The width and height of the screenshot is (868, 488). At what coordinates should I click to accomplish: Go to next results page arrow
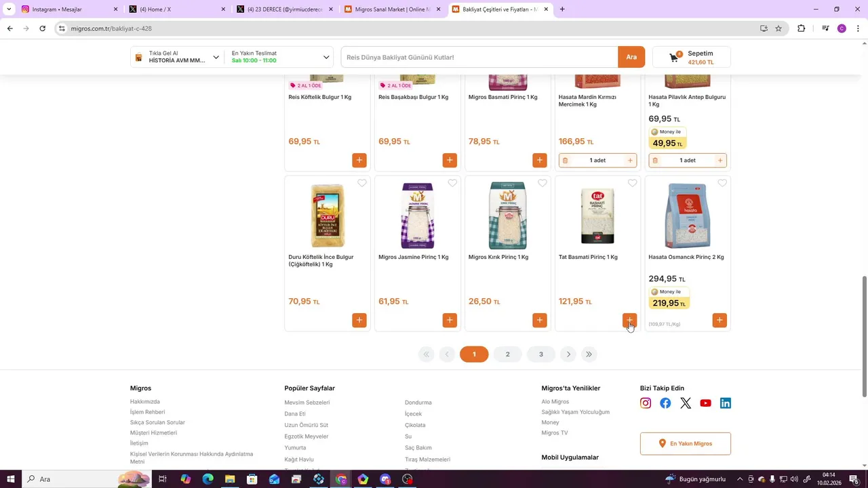point(568,354)
